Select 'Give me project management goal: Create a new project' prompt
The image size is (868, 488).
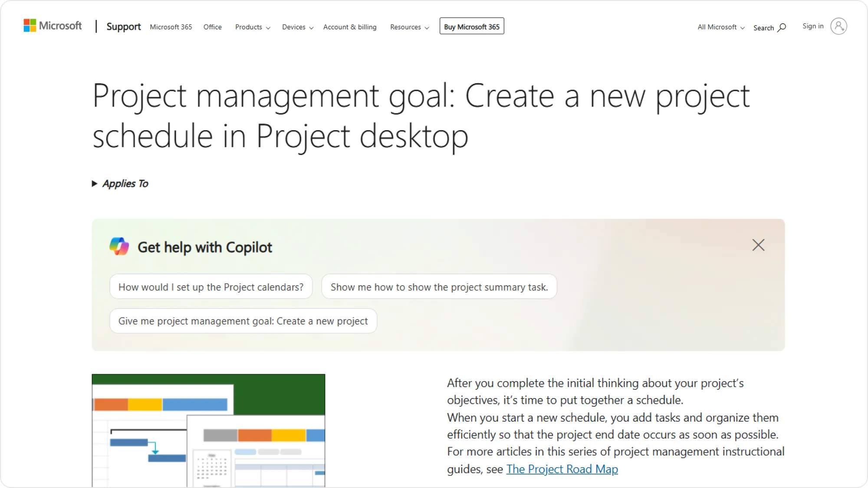point(243,321)
